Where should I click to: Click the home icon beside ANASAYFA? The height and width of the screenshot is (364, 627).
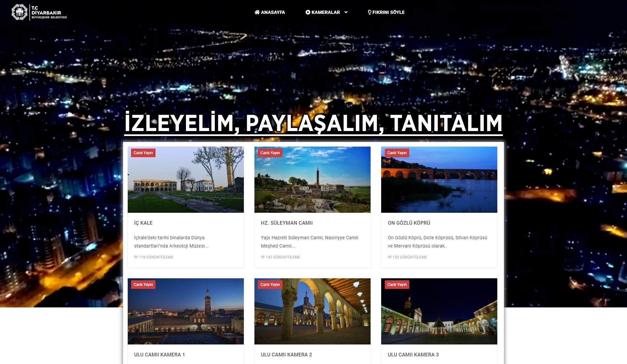[257, 12]
